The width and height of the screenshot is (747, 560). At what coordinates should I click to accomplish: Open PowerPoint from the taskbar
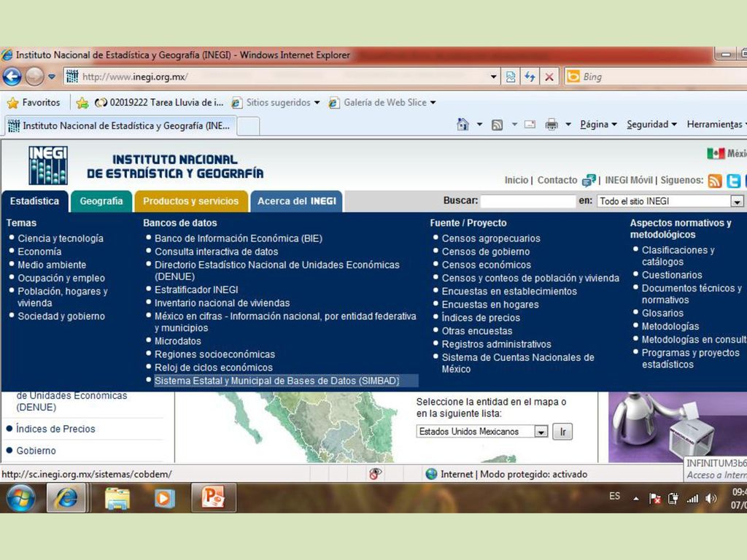[x=213, y=497]
